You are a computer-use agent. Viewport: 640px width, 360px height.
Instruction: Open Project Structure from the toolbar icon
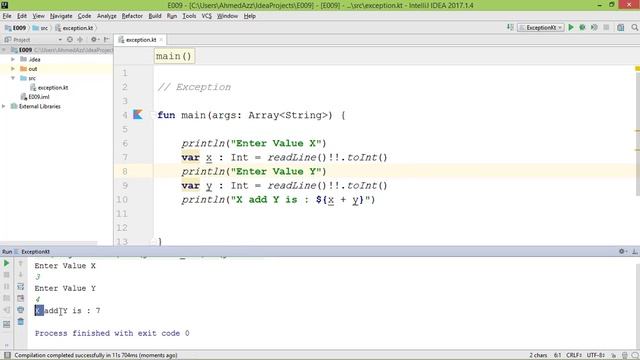pos(620,27)
